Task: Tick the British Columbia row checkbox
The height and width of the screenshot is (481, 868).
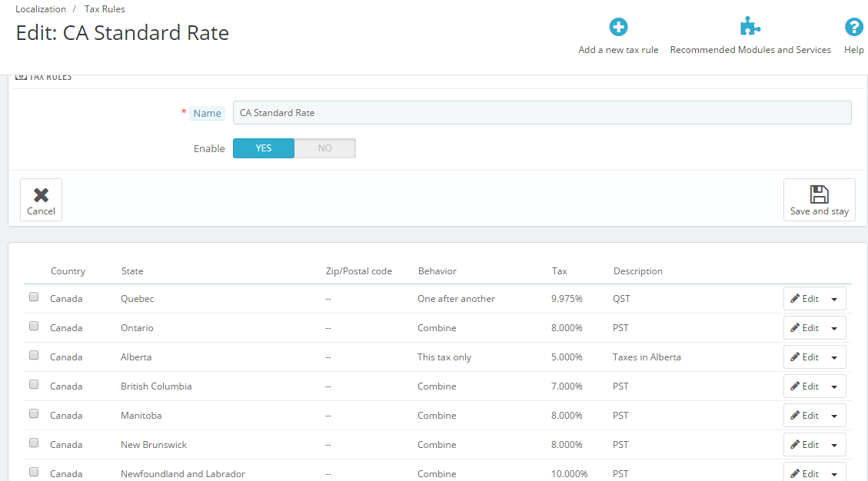Action: 34,385
